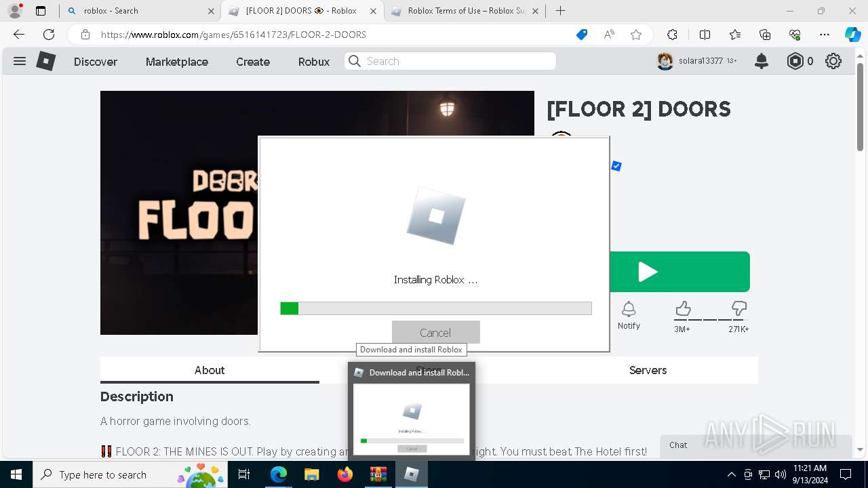
Task: Go back with the browser back arrow
Action: 19,35
